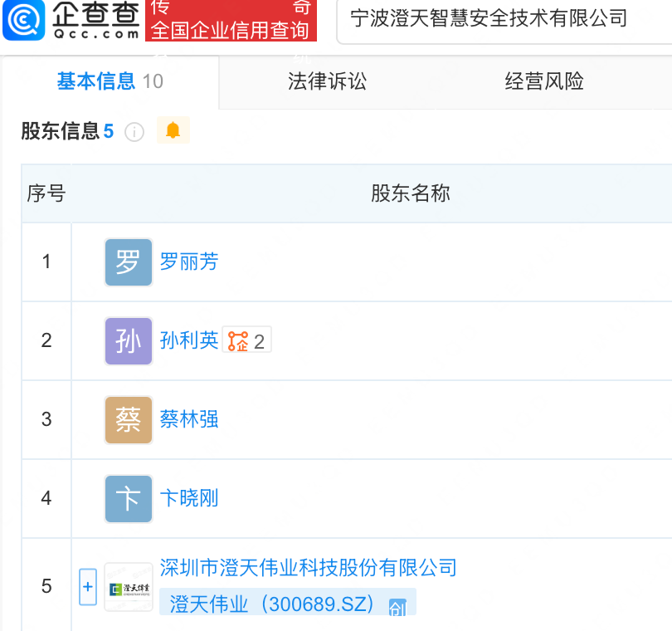Click the search field with company name
The height and width of the screenshot is (631, 672).
point(504,20)
